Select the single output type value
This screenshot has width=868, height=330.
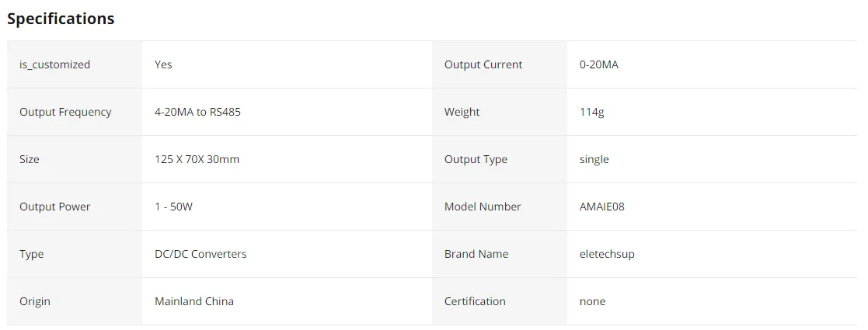pos(594,159)
